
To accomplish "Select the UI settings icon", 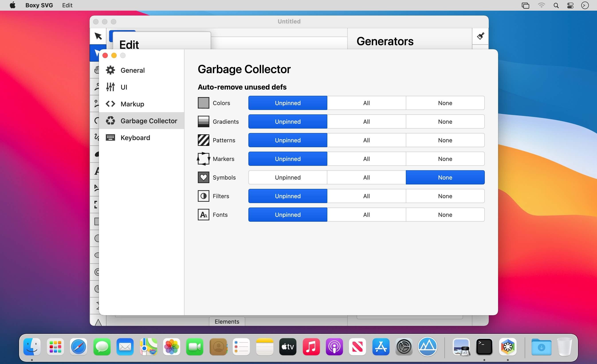I will pyautogui.click(x=111, y=87).
